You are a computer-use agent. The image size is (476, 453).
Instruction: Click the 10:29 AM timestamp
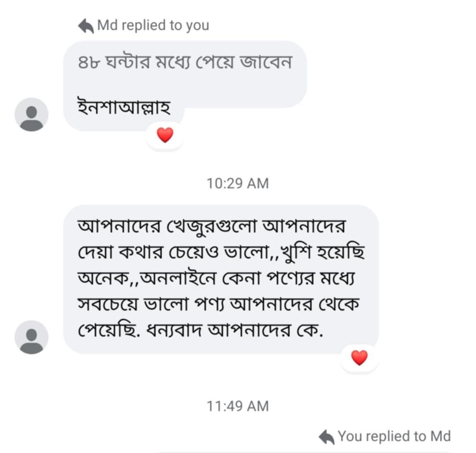click(x=238, y=183)
